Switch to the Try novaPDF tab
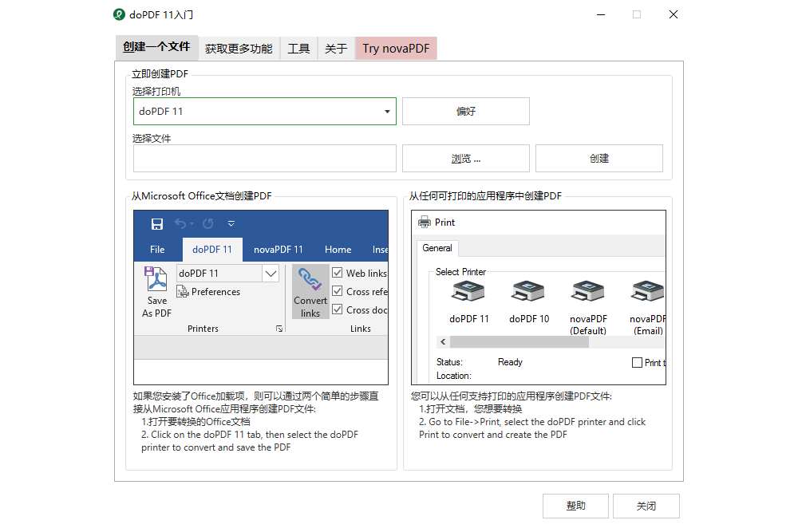Screen dimensions: 798x532 point(396,48)
